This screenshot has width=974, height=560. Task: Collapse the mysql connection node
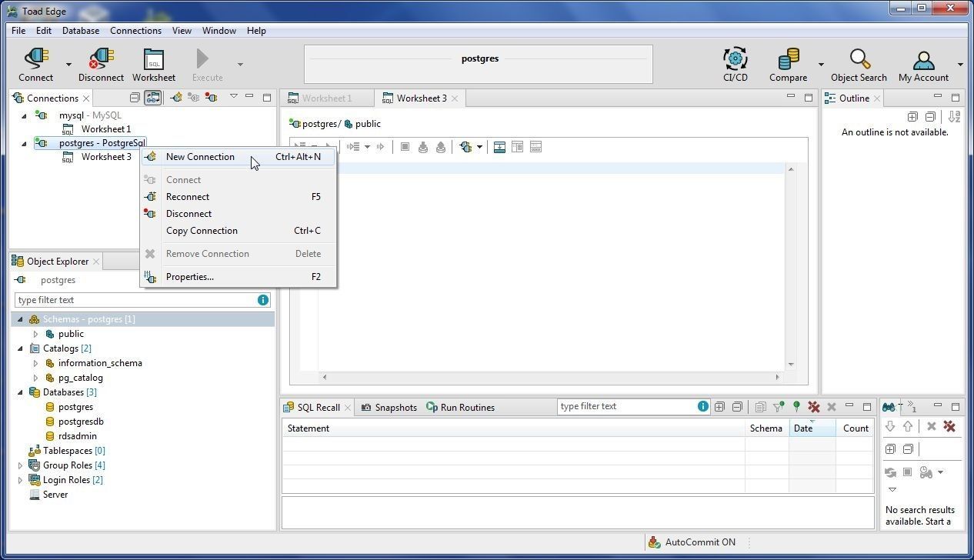click(24, 116)
